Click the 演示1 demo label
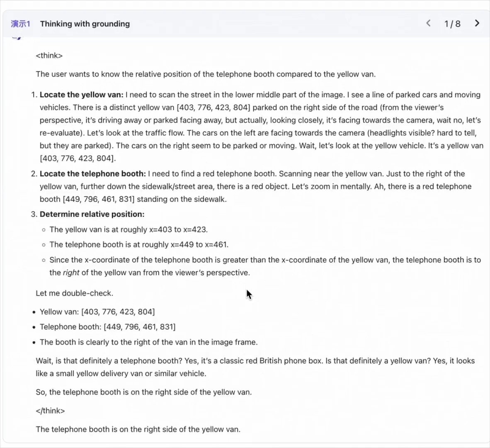 point(20,24)
